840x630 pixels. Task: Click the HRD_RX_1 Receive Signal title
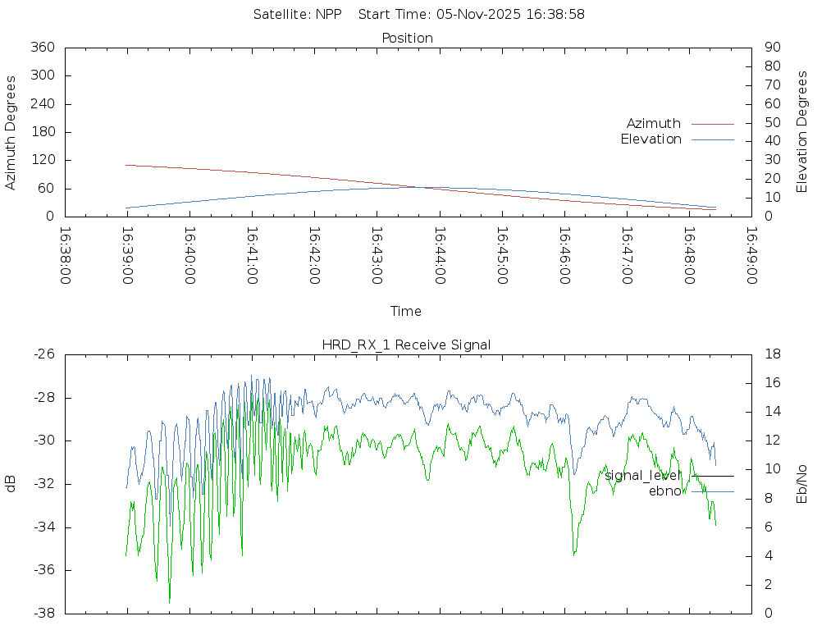(x=407, y=345)
